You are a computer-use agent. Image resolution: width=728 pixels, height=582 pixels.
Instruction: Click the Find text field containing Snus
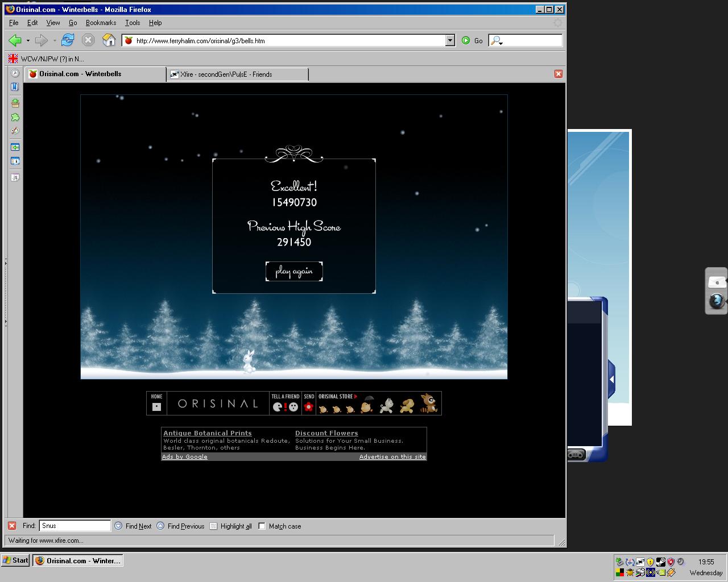tap(75, 526)
